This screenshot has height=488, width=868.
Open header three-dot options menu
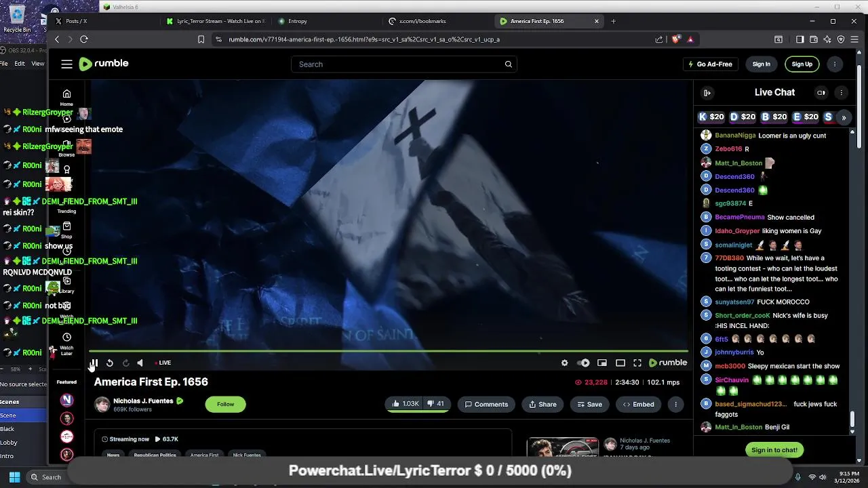point(835,64)
